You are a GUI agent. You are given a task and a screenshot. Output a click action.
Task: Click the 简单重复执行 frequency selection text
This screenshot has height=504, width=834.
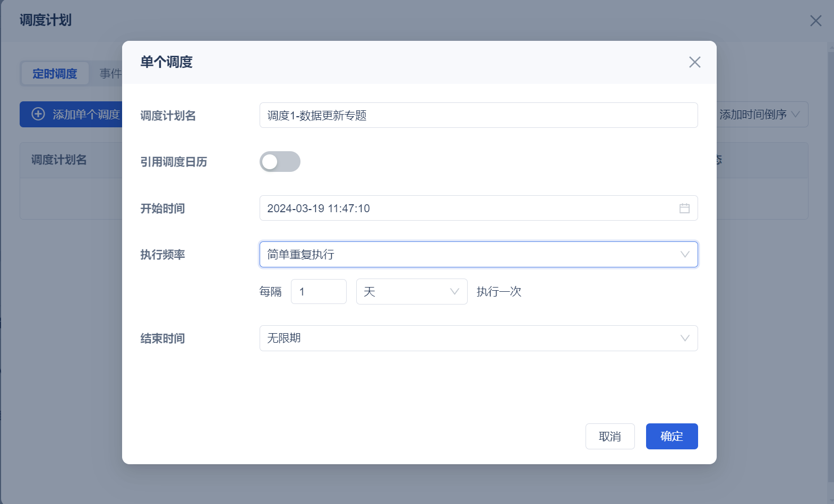tap(301, 255)
